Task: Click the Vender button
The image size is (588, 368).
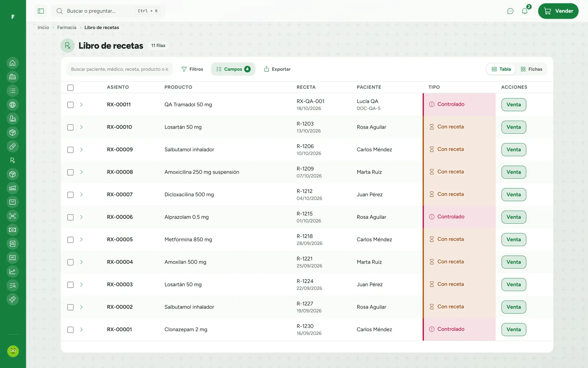Action: click(x=558, y=11)
